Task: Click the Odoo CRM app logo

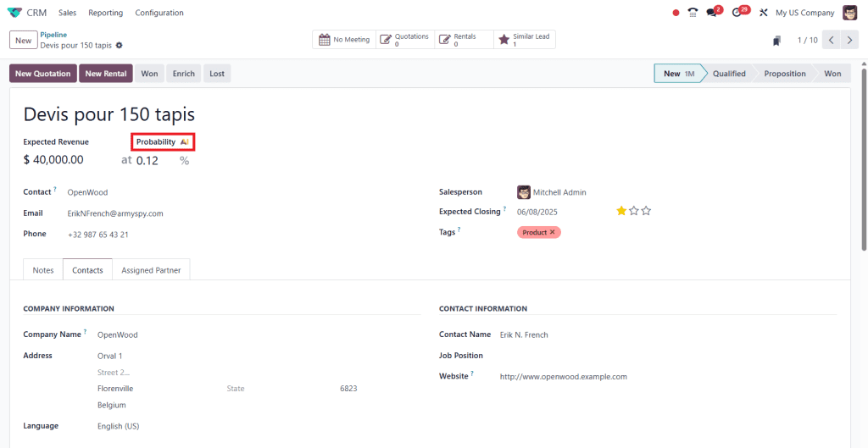Action: pyautogui.click(x=14, y=13)
